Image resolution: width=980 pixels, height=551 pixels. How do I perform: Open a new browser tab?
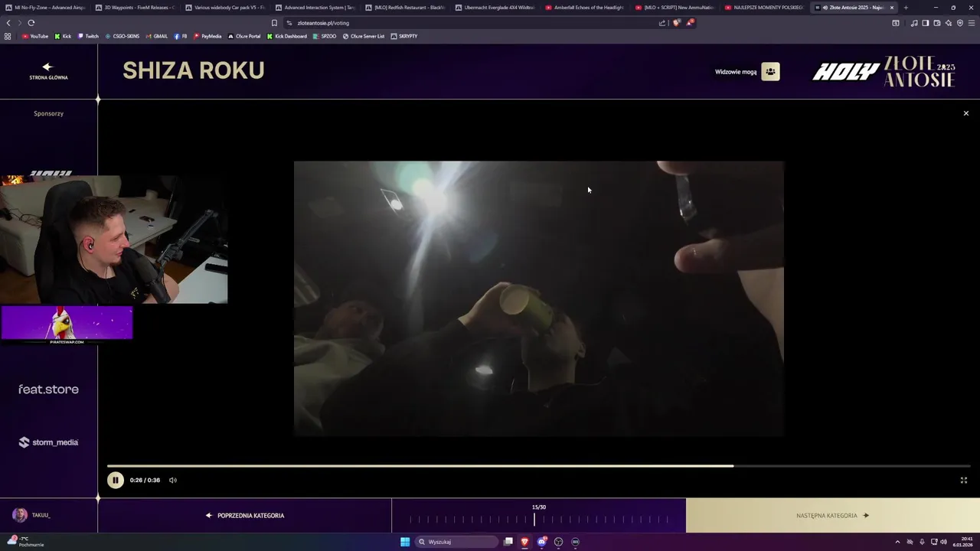tap(906, 8)
